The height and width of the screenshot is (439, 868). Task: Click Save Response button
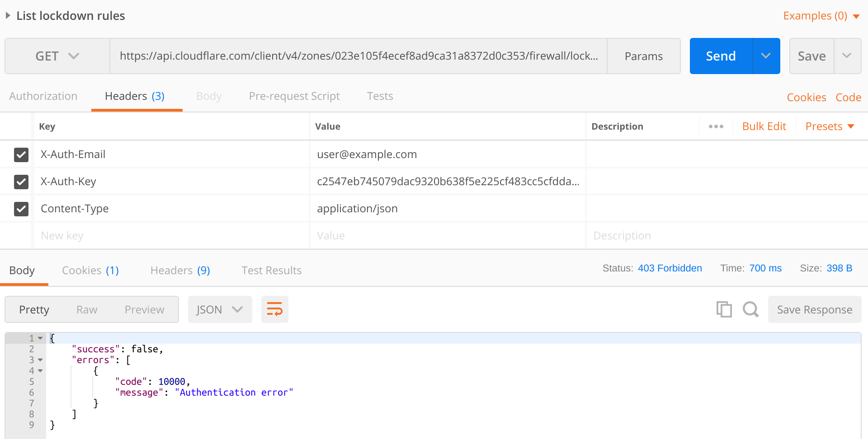pos(814,309)
